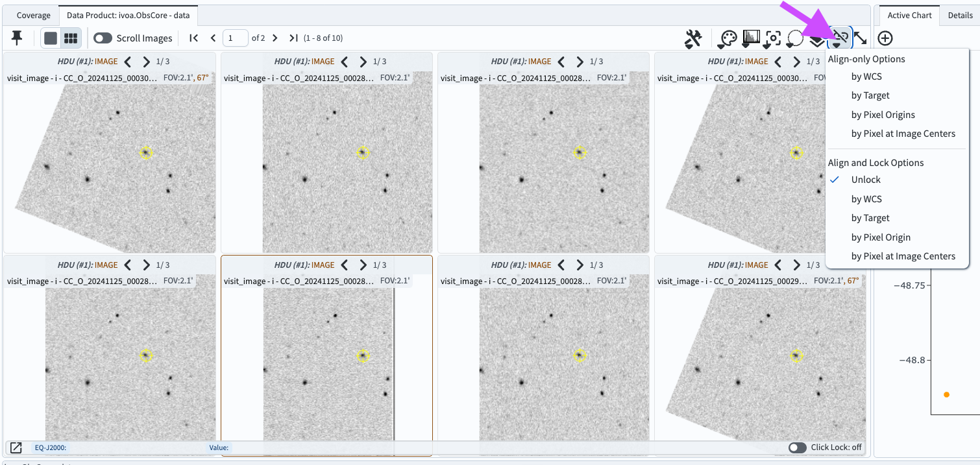Viewport: 980px width, 465px height.
Task: Click the recenter image icon
Action: [x=772, y=38]
